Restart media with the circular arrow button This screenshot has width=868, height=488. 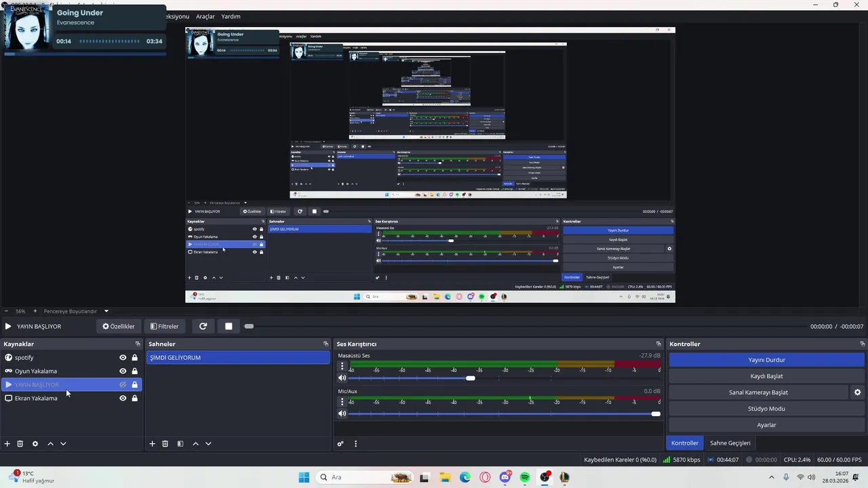[203, 326]
